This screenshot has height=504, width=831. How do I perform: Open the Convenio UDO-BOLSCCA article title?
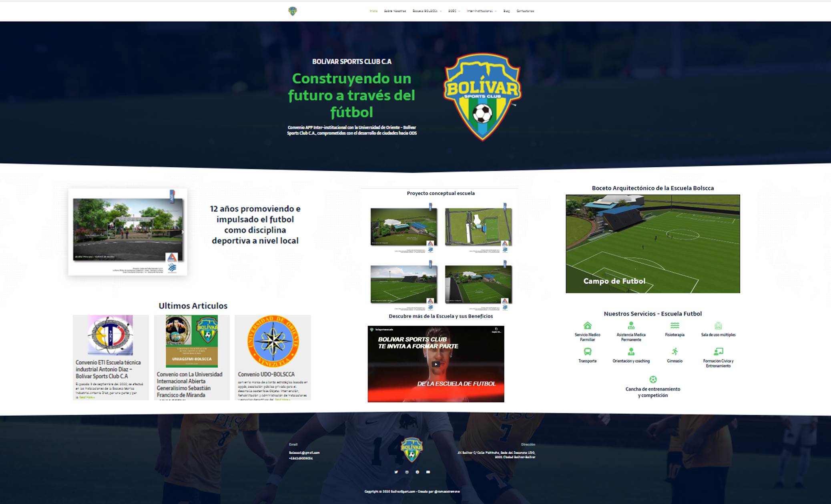(266, 374)
